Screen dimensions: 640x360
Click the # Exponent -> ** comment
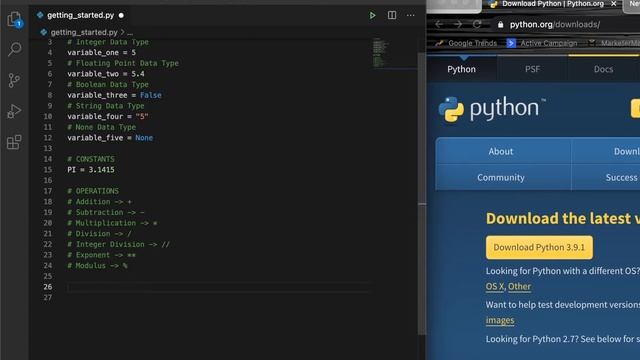coord(101,255)
